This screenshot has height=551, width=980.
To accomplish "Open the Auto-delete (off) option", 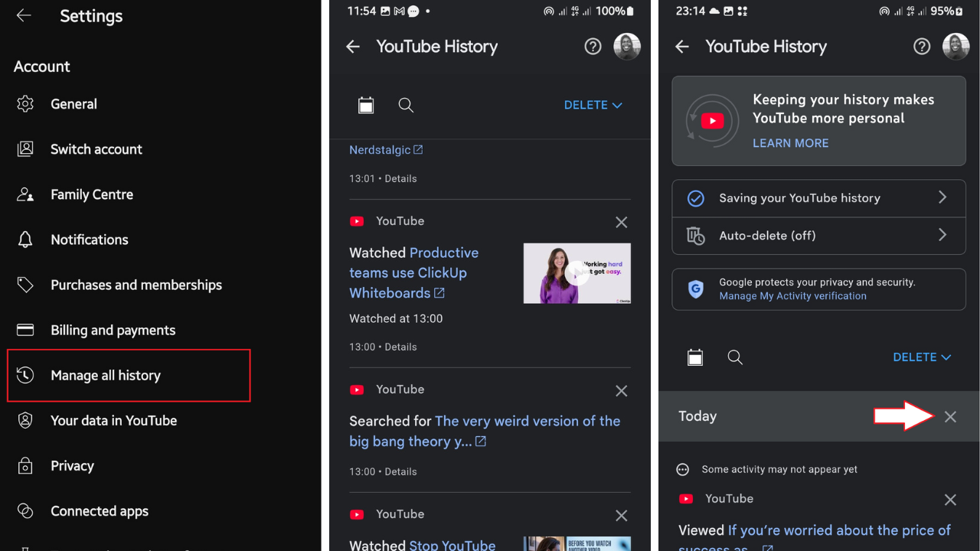I will (818, 236).
